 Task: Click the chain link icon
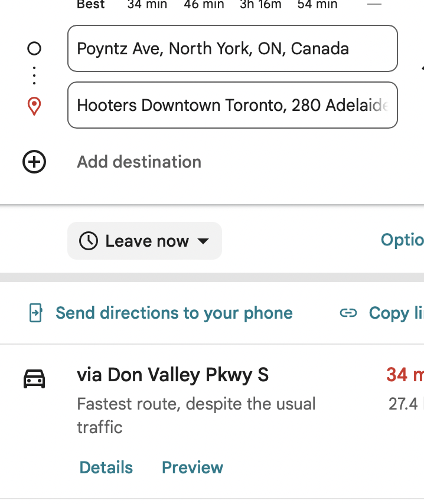[x=348, y=313]
